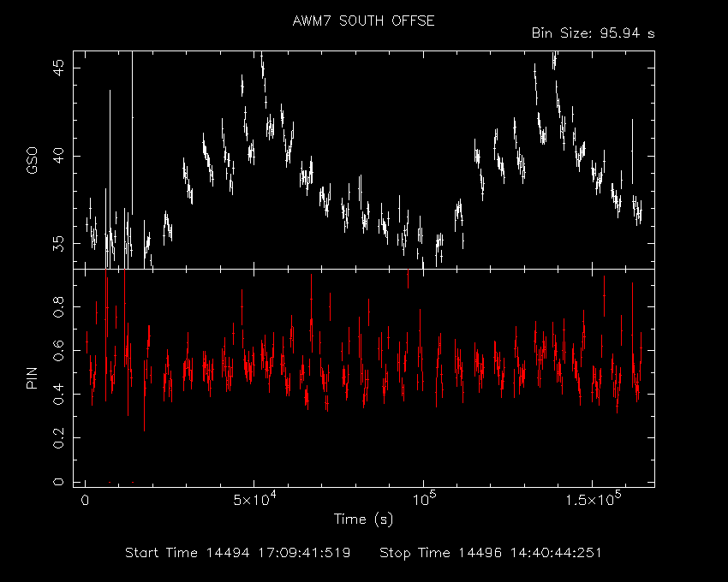728x582 pixels.
Task: Click the GSO axis tick label 35
Action: click(58, 244)
